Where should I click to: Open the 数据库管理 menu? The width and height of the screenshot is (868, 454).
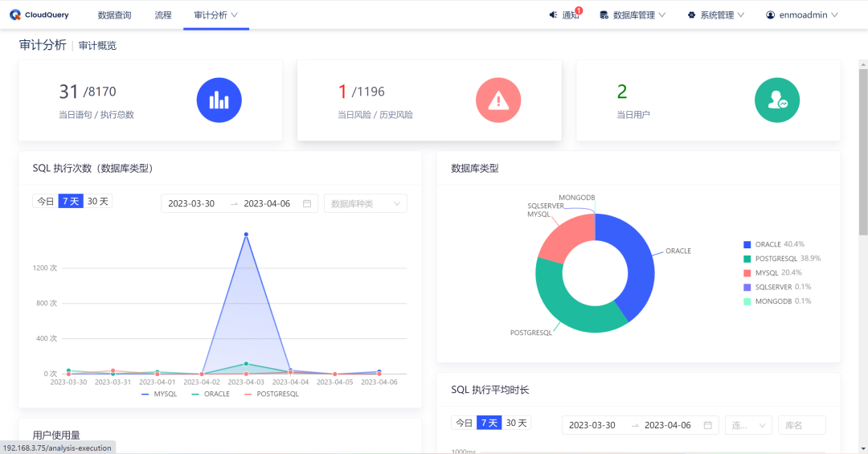(x=633, y=15)
